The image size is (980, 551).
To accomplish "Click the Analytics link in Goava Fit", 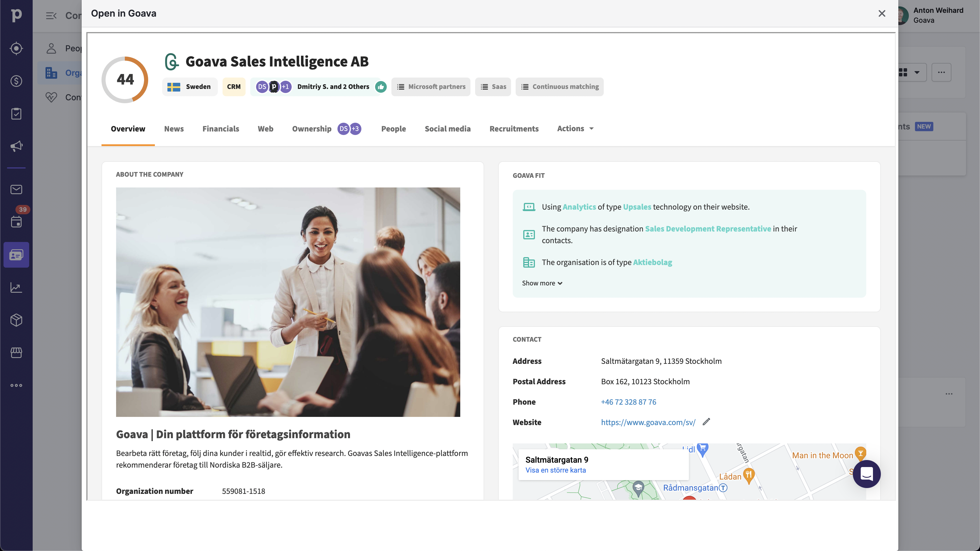I will point(579,207).
